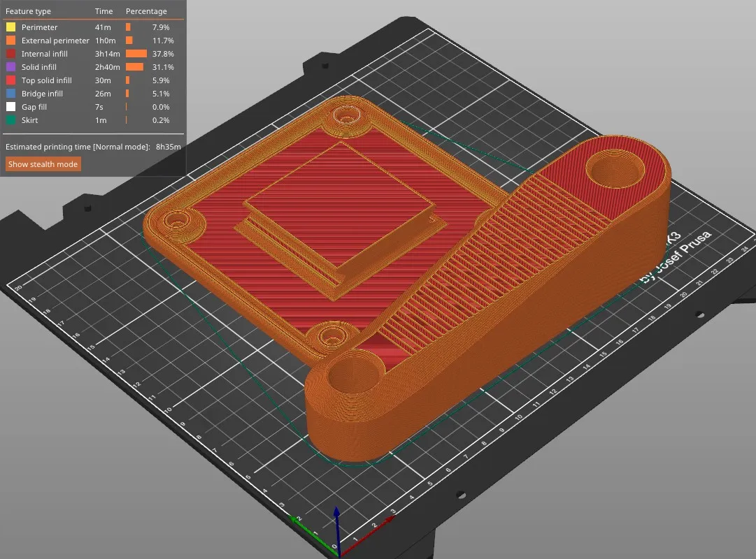Toggle the blue Bridge infill swatch

(x=10, y=94)
